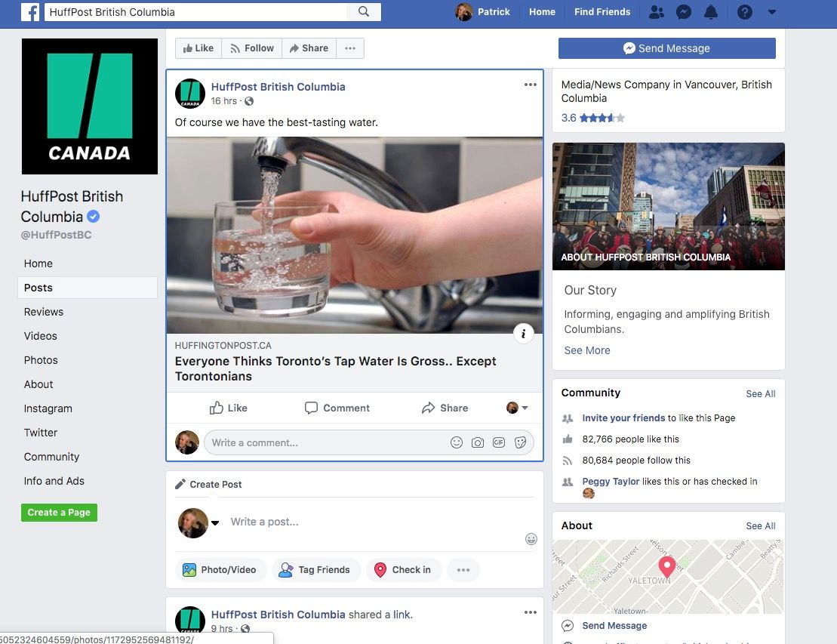Click Comment on the tap water post
Image resolution: width=837 pixels, height=644 pixels.
(x=337, y=408)
